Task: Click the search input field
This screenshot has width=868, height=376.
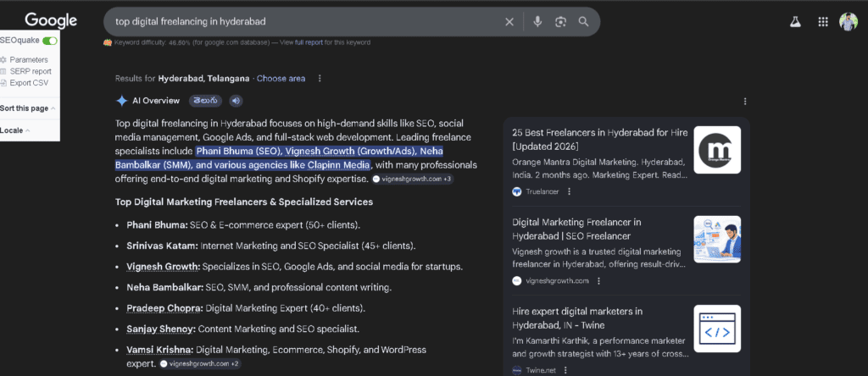Action: [x=304, y=21]
